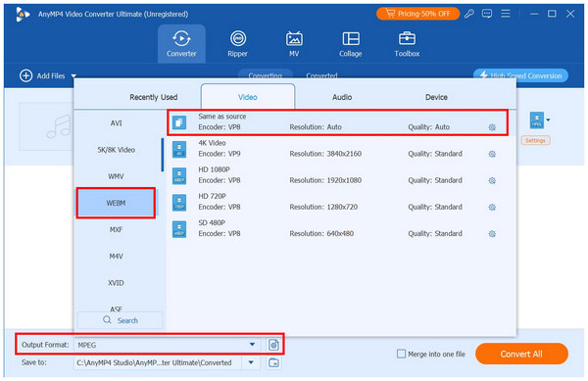Switch to the Audio tab

(x=342, y=97)
